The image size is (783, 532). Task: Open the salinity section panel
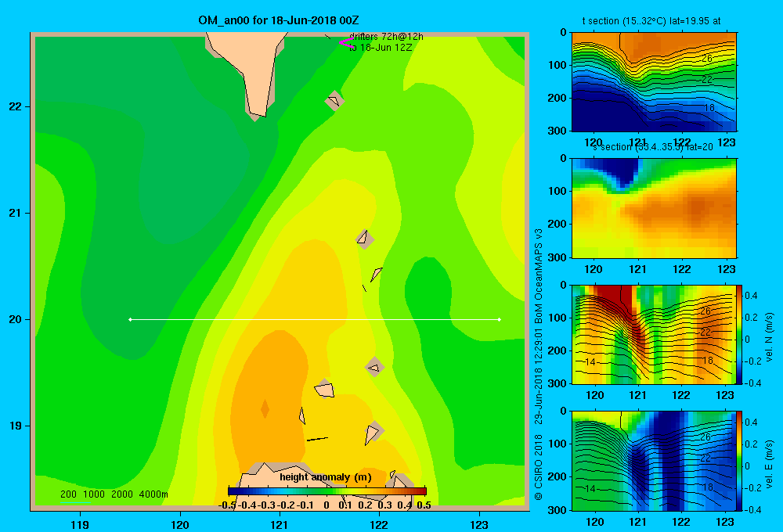click(654, 207)
